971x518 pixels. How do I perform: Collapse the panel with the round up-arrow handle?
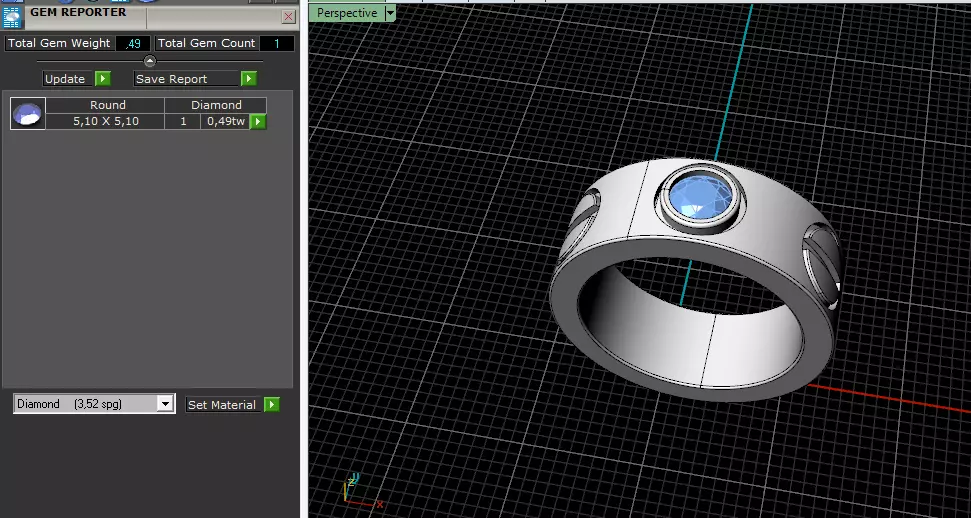[x=150, y=61]
